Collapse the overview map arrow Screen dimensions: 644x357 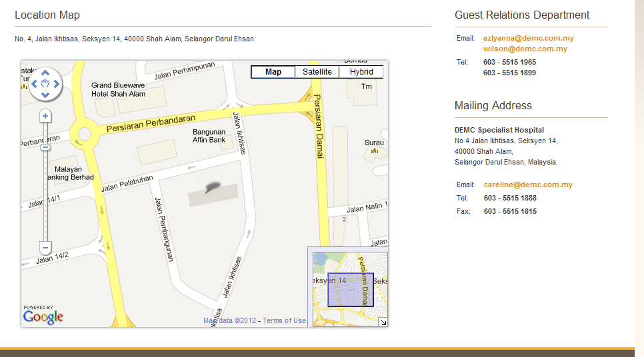click(x=383, y=322)
